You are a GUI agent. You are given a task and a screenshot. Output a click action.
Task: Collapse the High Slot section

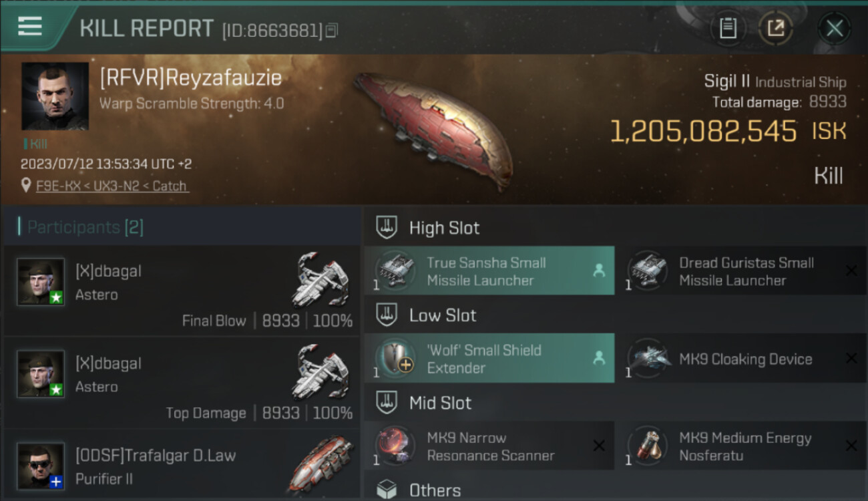[427, 227]
